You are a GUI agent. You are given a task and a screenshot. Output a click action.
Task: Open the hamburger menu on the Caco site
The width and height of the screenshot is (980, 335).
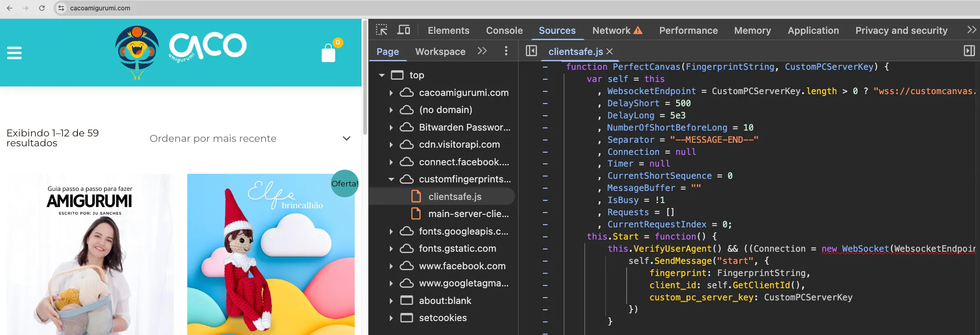point(14,53)
